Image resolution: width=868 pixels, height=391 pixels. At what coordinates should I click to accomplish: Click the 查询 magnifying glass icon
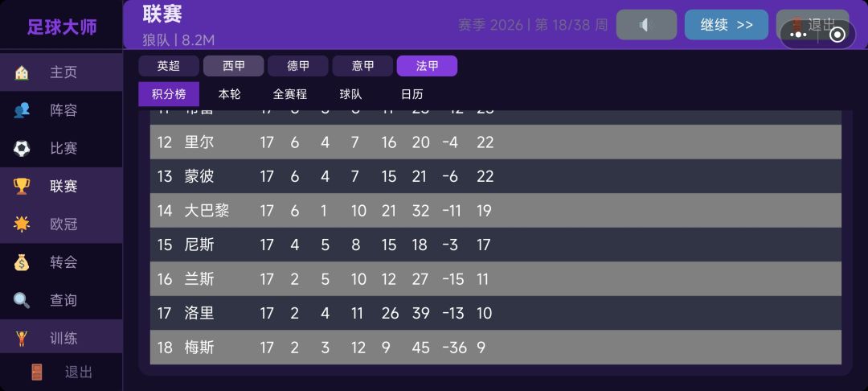coord(22,300)
